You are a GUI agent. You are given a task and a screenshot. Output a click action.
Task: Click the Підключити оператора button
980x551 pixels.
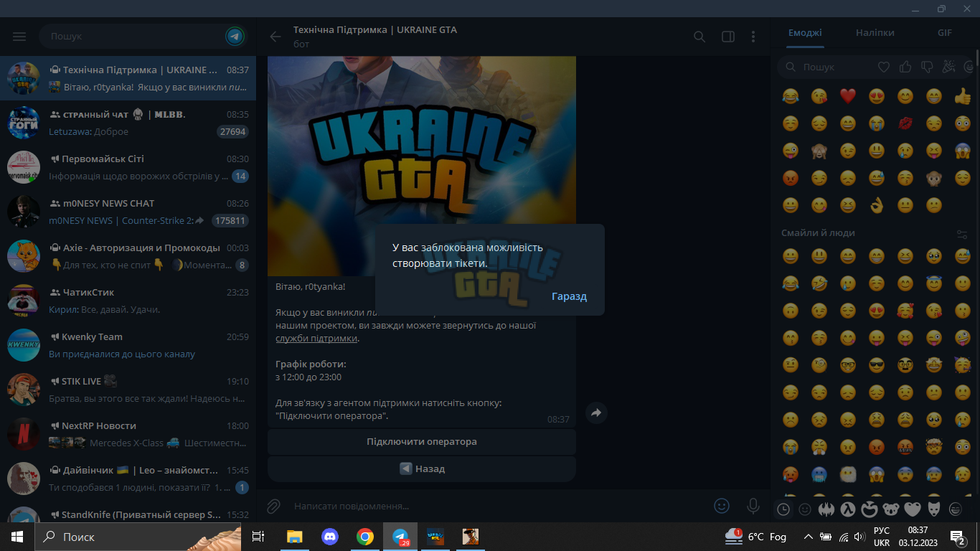(x=422, y=441)
